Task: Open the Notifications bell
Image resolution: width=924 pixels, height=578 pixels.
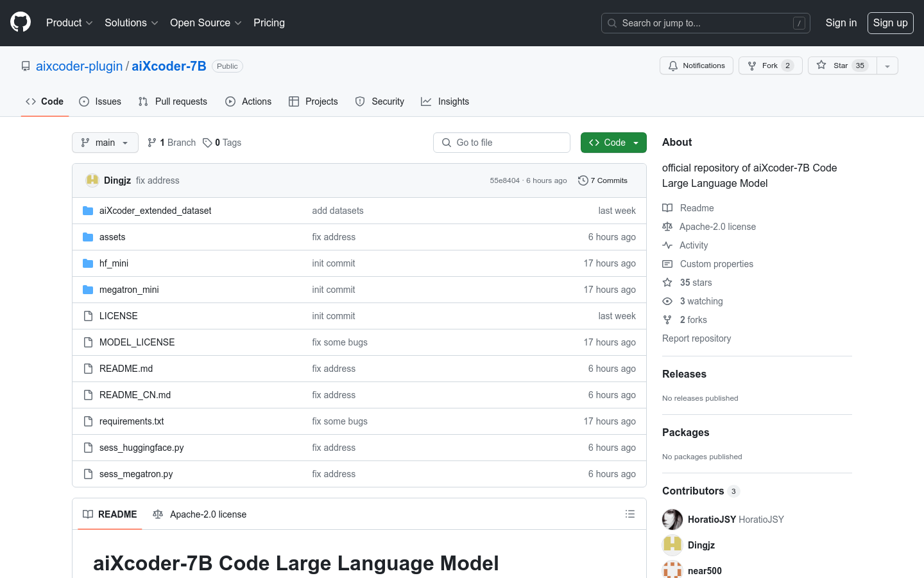Action: (672, 65)
